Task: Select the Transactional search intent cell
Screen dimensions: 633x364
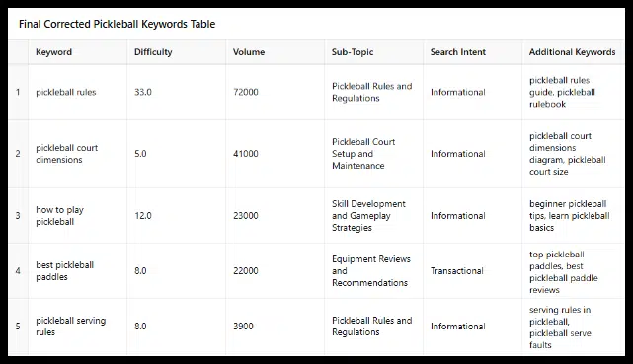Action: click(472, 271)
